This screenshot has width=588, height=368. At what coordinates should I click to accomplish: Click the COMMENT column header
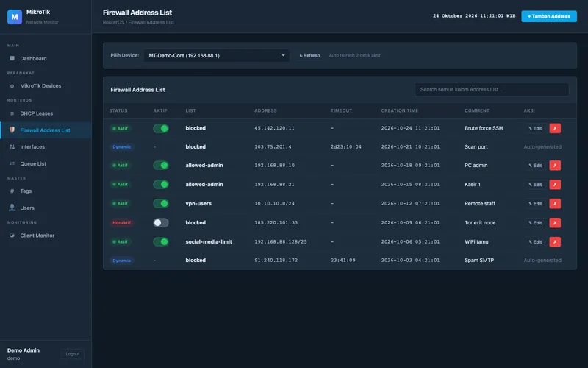pos(476,111)
